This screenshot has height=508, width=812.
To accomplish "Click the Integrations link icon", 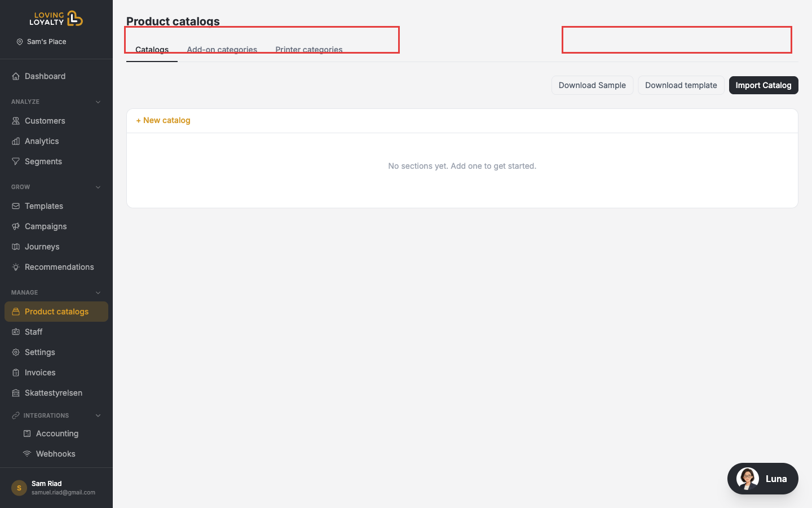I will click(x=16, y=415).
